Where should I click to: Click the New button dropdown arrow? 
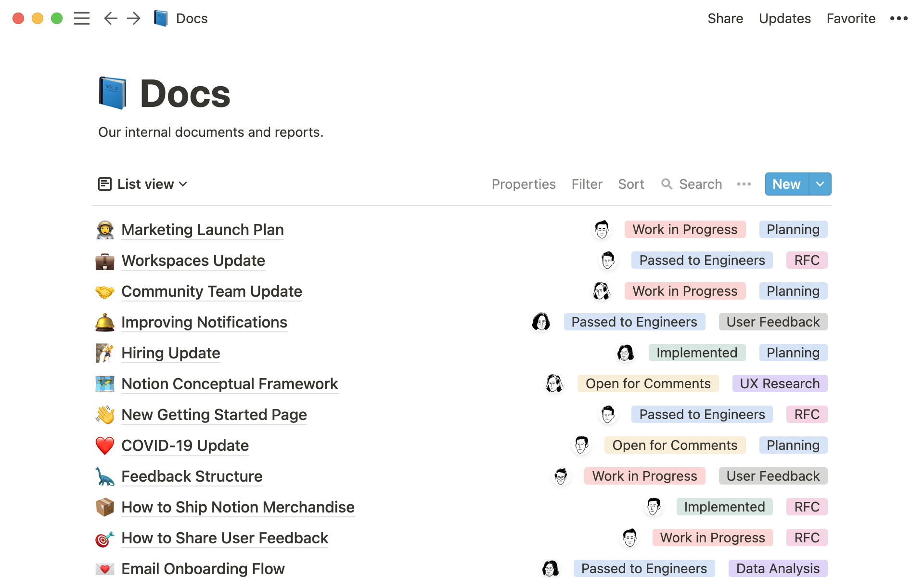click(820, 184)
